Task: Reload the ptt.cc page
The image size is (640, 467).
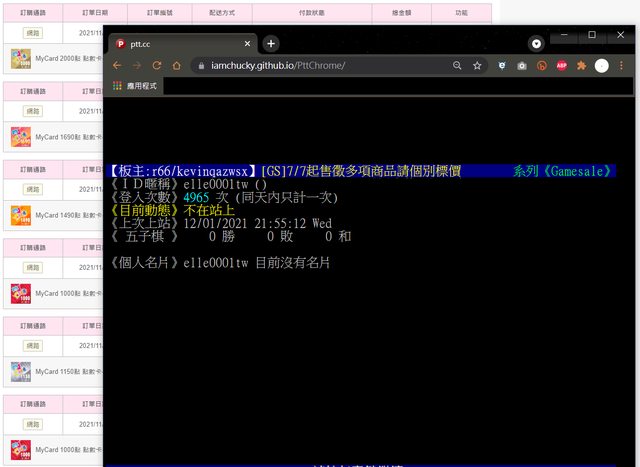Action: coord(156,65)
